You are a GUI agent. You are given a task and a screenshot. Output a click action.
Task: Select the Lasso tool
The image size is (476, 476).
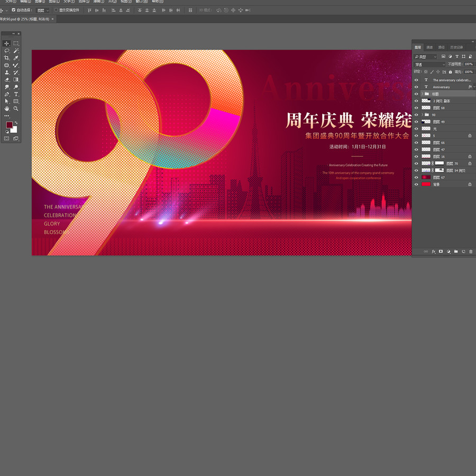pos(7,51)
